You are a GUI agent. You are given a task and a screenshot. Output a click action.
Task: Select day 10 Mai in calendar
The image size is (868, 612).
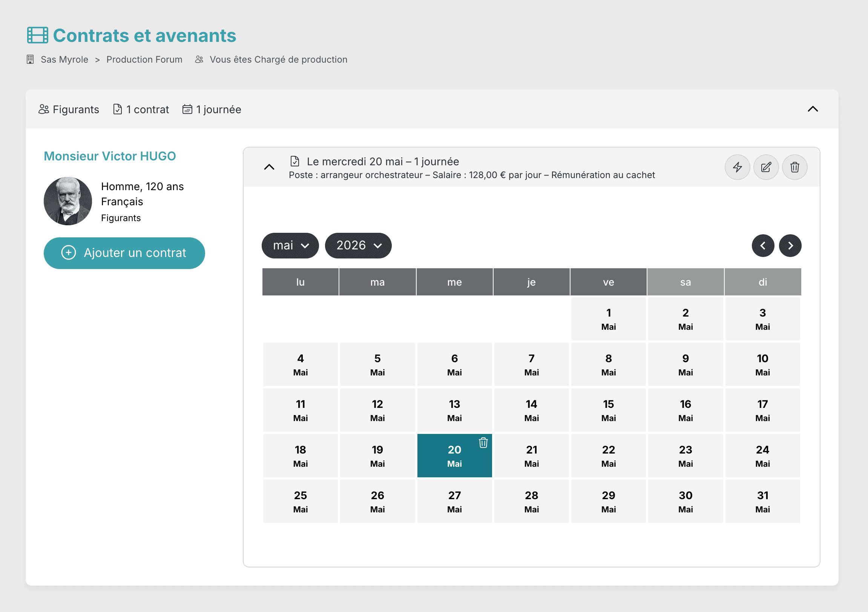(x=762, y=364)
